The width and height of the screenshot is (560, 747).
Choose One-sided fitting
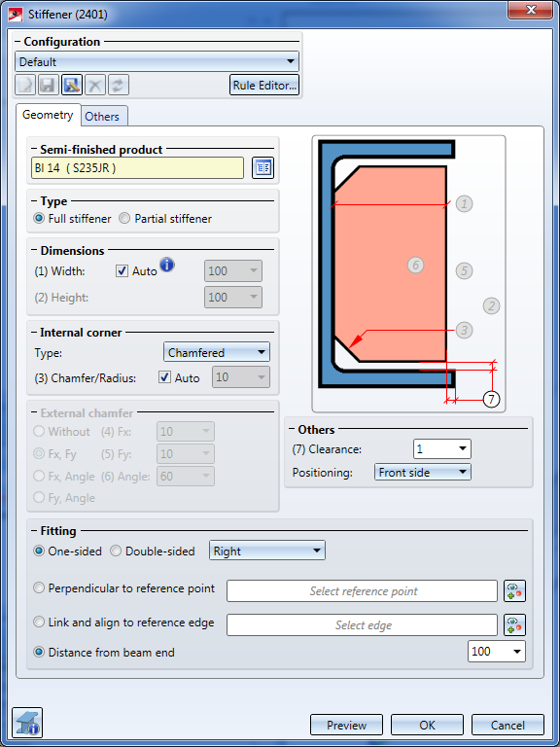68,551
